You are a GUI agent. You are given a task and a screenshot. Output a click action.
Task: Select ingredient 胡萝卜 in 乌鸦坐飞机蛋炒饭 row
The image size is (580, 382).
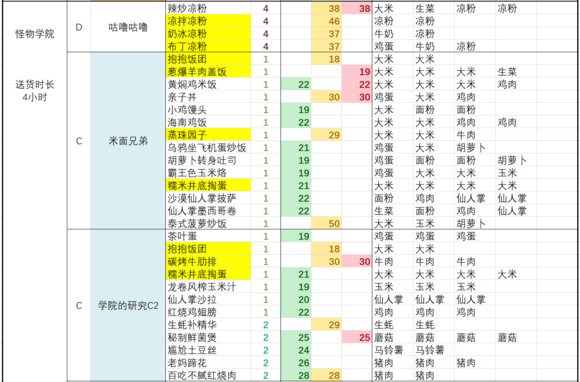click(471, 148)
